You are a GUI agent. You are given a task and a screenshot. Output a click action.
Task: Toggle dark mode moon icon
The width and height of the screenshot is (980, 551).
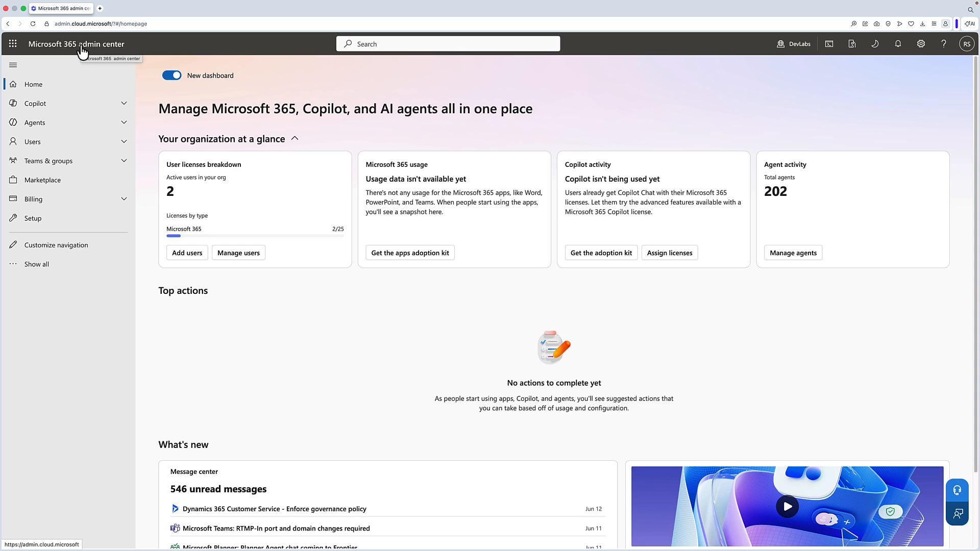(x=875, y=44)
